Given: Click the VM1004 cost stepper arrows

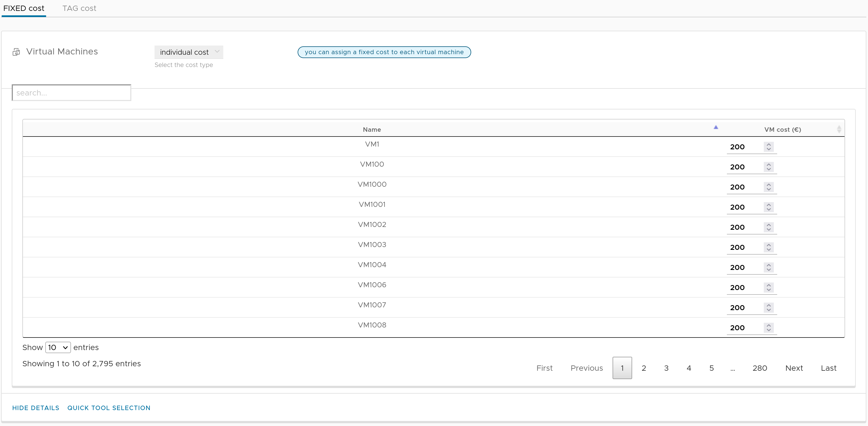Looking at the screenshot, I should click(769, 267).
